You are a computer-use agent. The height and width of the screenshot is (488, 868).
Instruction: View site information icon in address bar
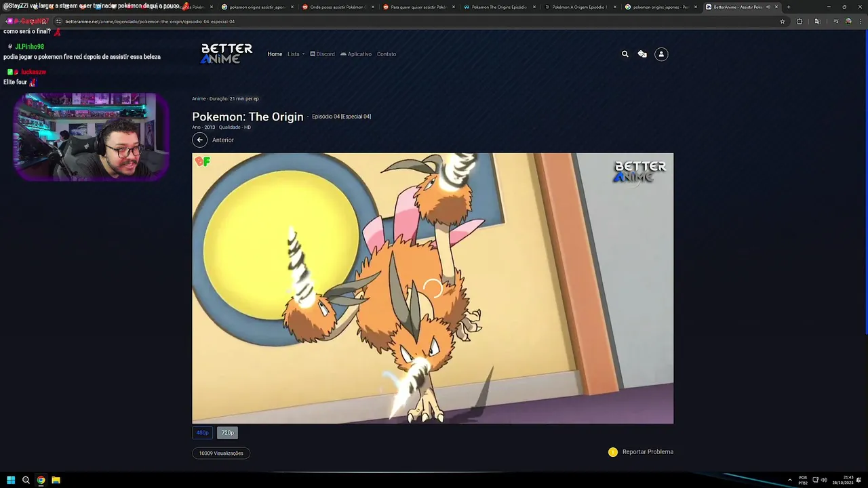[x=58, y=21]
